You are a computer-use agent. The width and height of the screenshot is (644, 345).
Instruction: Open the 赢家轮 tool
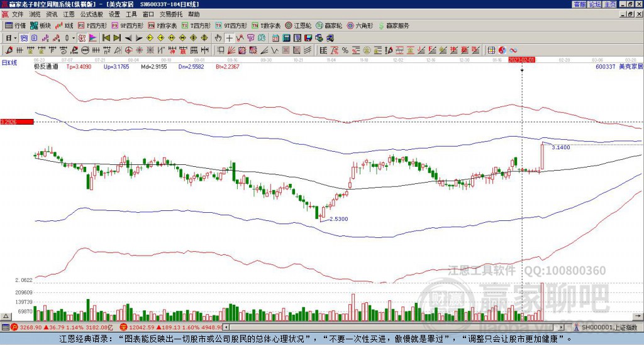329,25
